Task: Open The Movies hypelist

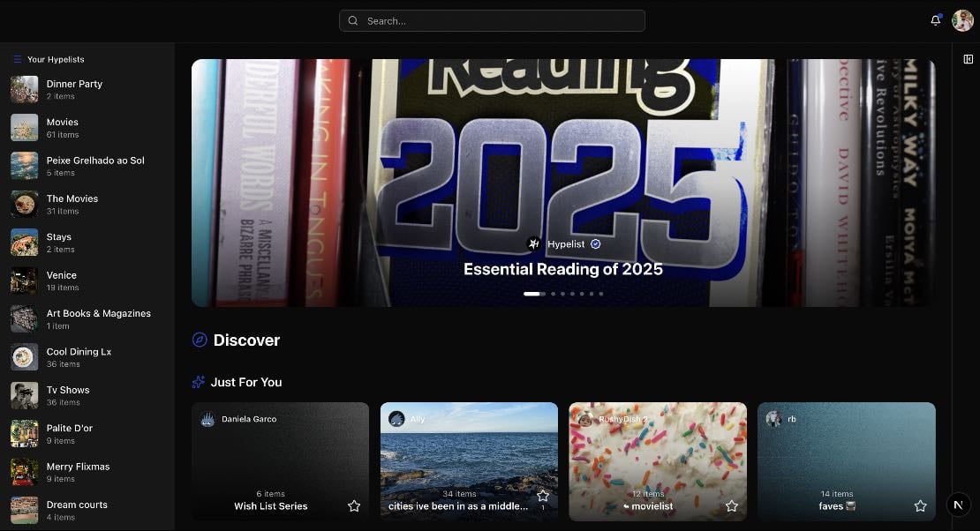Action: [x=87, y=205]
